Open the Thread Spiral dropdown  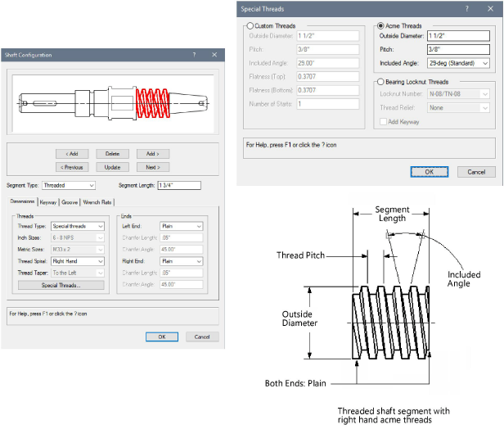tap(78, 260)
